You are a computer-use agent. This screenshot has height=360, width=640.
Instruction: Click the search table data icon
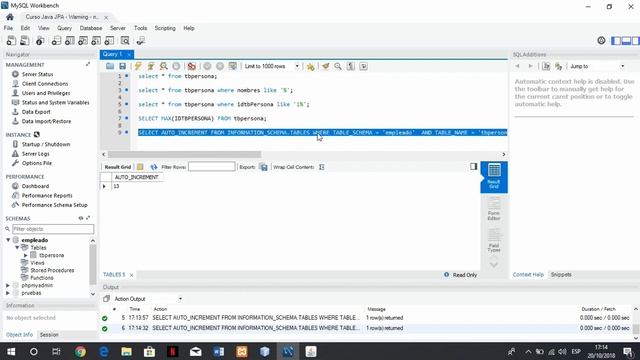(125, 41)
